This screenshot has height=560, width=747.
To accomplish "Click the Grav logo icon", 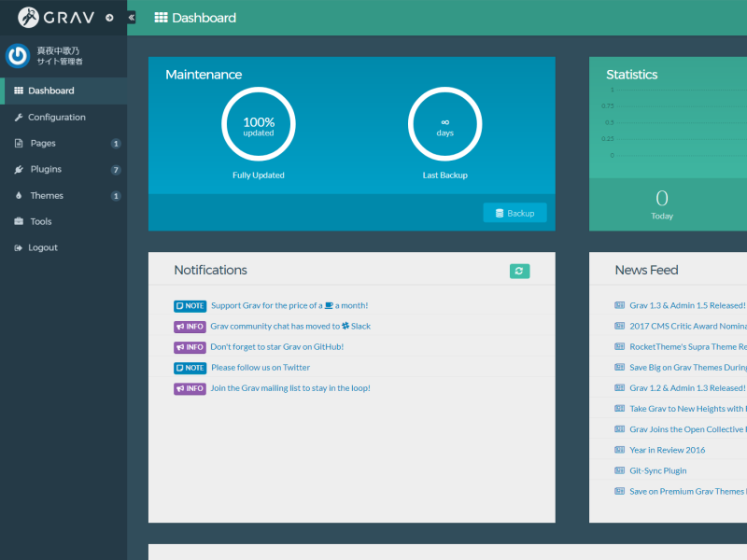I will (x=28, y=18).
